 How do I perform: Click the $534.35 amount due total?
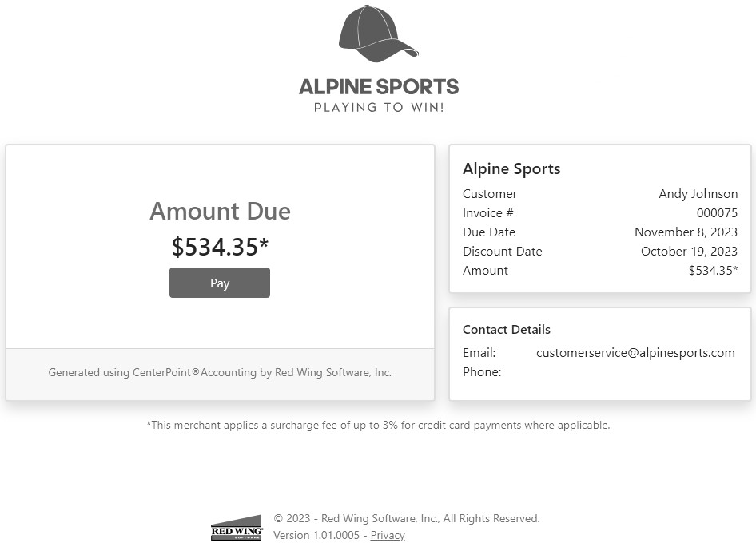220,247
